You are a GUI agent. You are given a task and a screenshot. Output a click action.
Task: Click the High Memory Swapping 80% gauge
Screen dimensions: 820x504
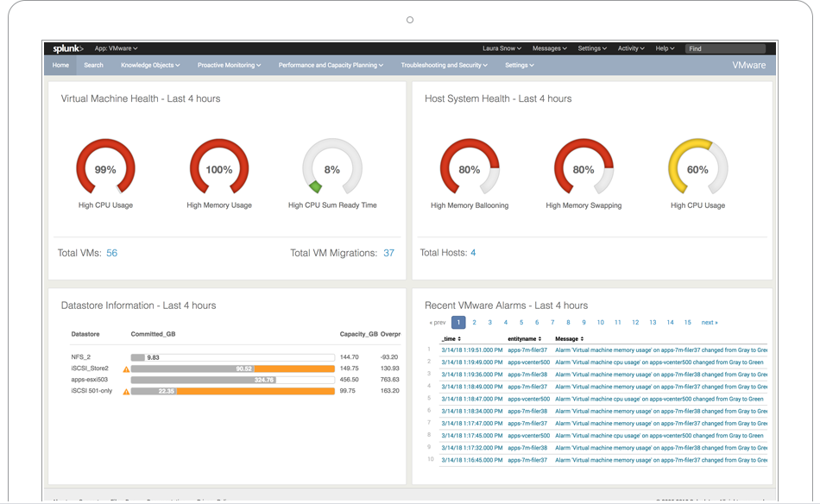point(583,167)
